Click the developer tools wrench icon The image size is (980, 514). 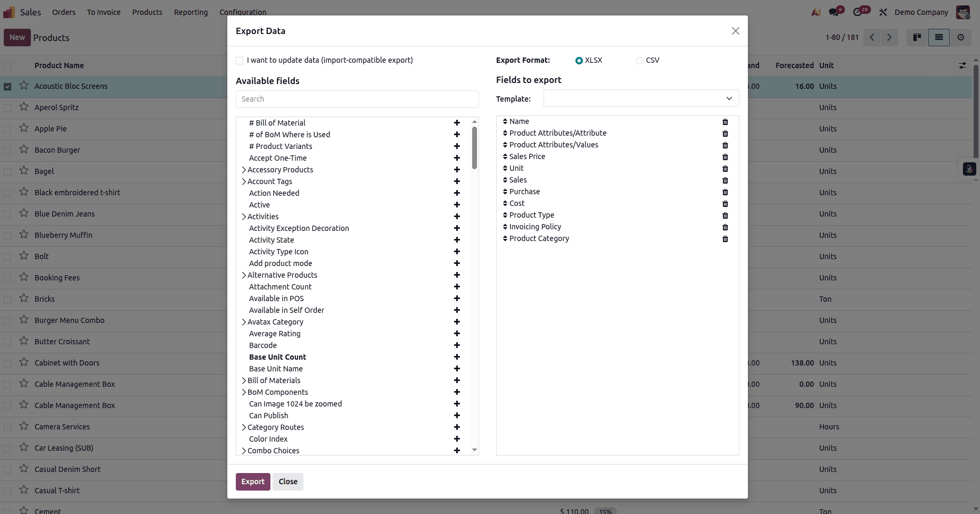883,12
